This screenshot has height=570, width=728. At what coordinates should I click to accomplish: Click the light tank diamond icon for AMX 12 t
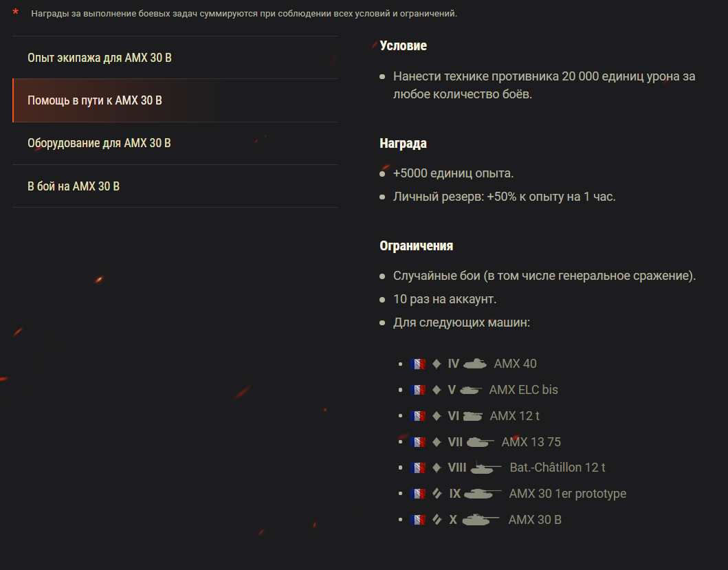click(437, 416)
